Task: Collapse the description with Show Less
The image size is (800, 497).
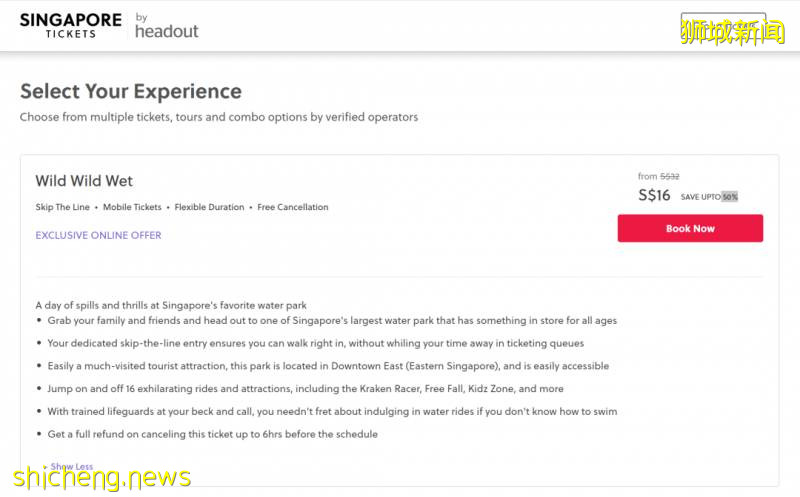Action: click(72, 467)
